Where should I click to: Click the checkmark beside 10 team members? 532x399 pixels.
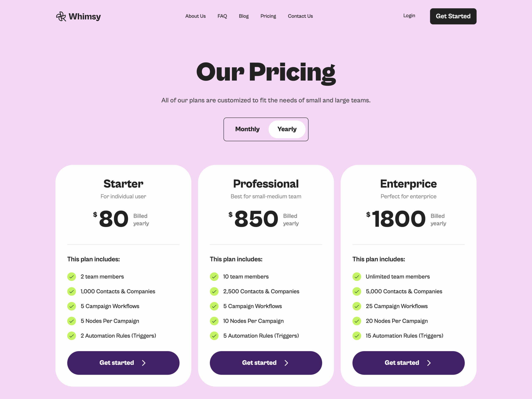214,277
